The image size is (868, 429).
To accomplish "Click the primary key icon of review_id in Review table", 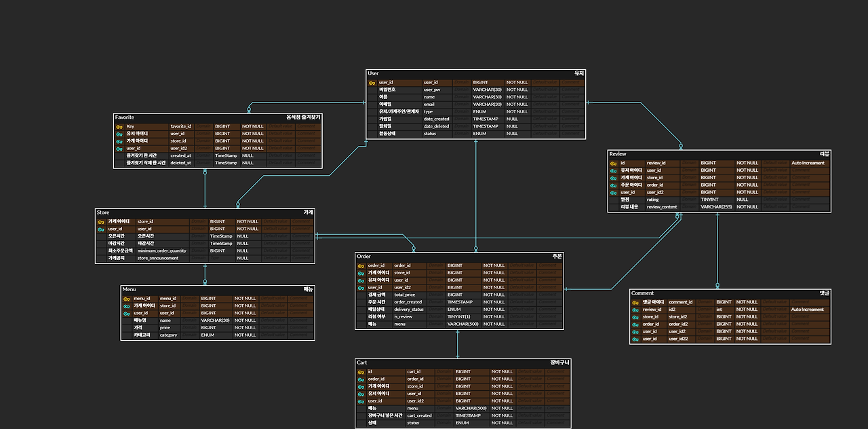I will click(x=613, y=164).
